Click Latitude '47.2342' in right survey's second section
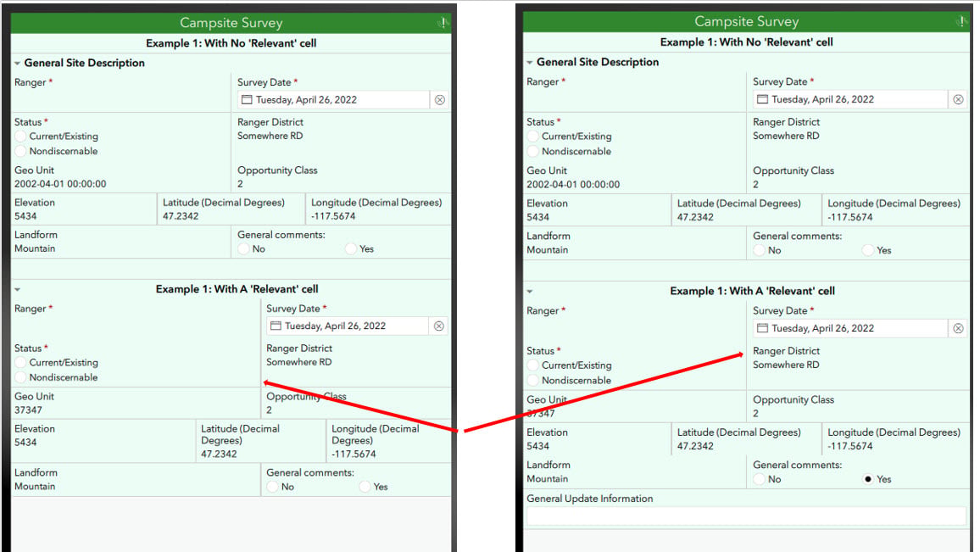980x552 pixels. (696, 446)
